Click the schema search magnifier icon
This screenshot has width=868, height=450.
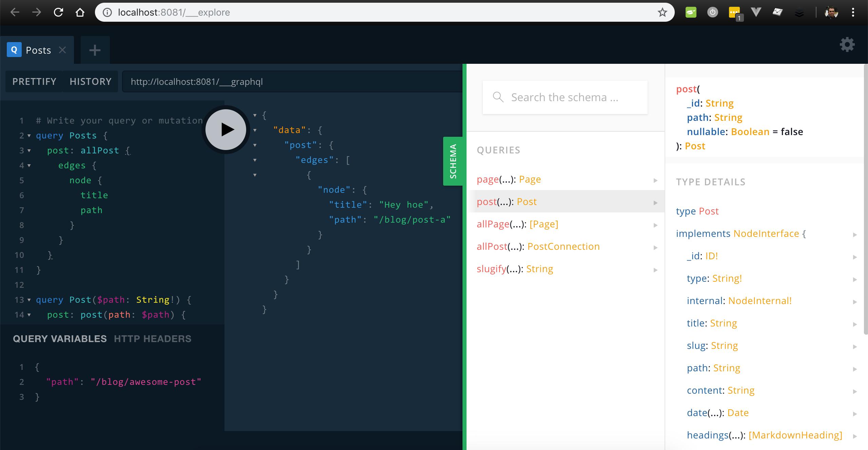point(498,97)
